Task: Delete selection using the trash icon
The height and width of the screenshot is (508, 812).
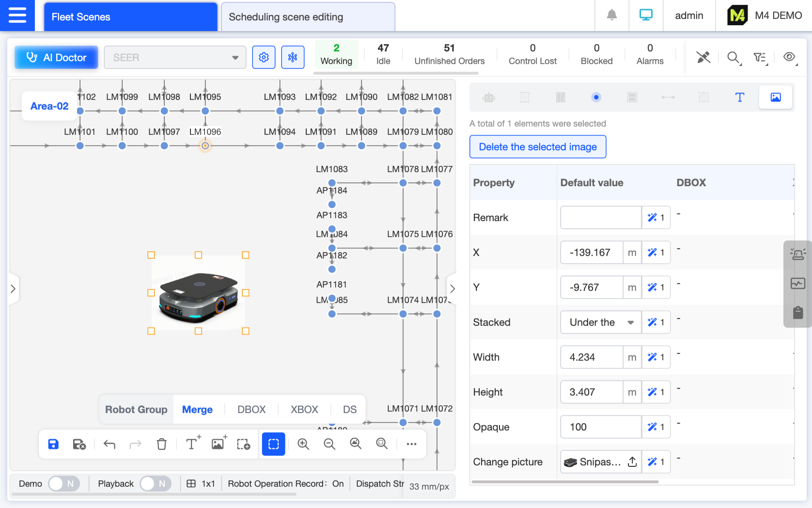Action: [x=162, y=444]
